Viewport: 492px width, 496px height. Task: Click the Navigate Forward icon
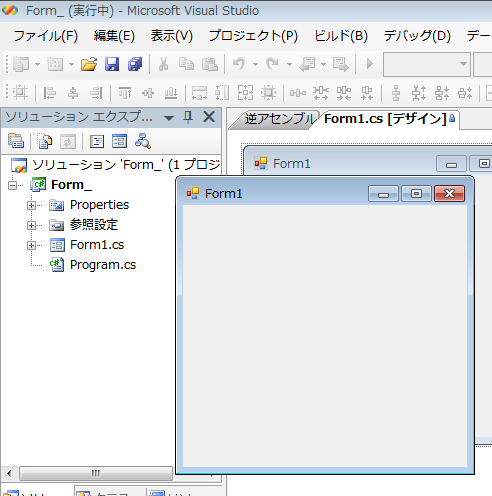click(x=340, y=64)
